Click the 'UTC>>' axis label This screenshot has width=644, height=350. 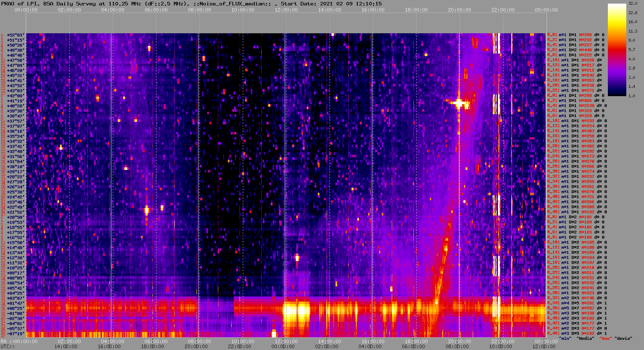(8, 346)
